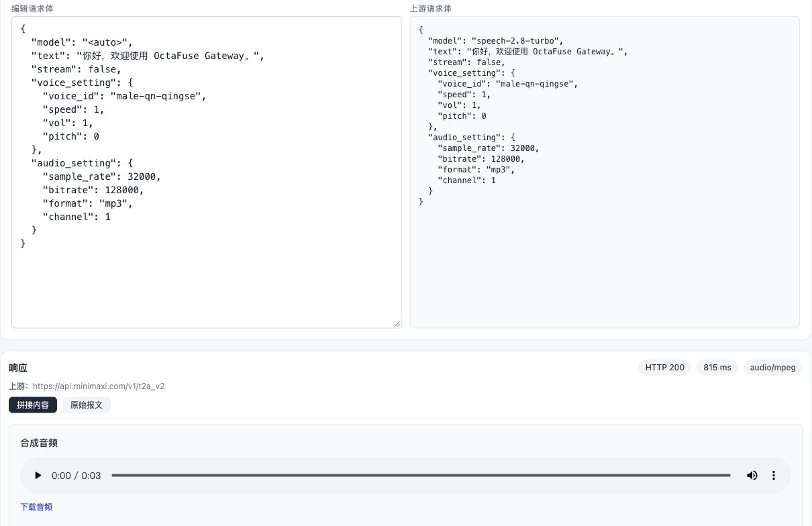Click the audio/mpeg content type badge
Viewport: 812px width, 526px height.
tap(772, 368)
